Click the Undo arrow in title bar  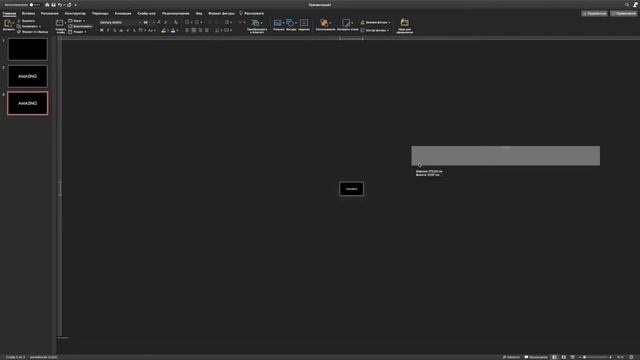pos(60,5)
